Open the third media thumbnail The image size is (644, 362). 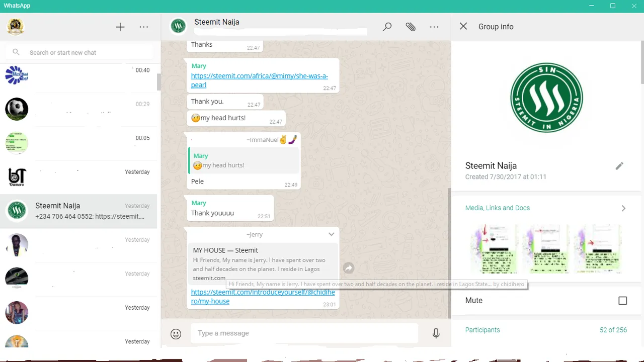coord(597,248)
